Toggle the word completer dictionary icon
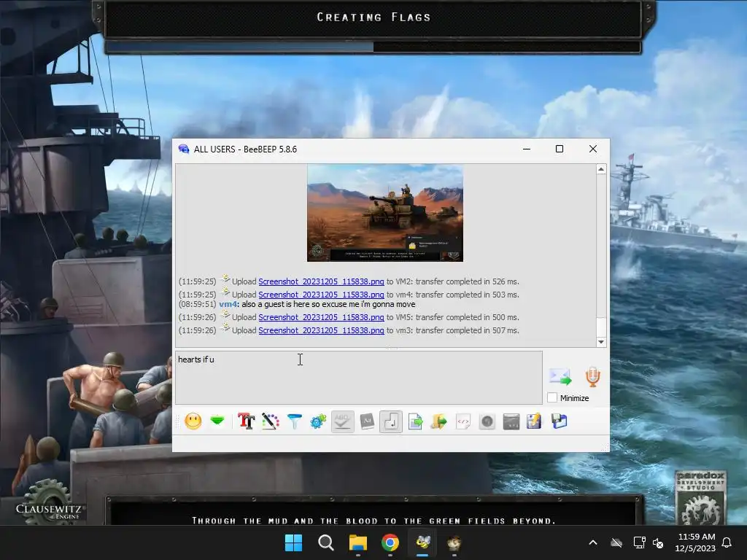This screenshot has width=747, height=560. (x=367, y=421)
